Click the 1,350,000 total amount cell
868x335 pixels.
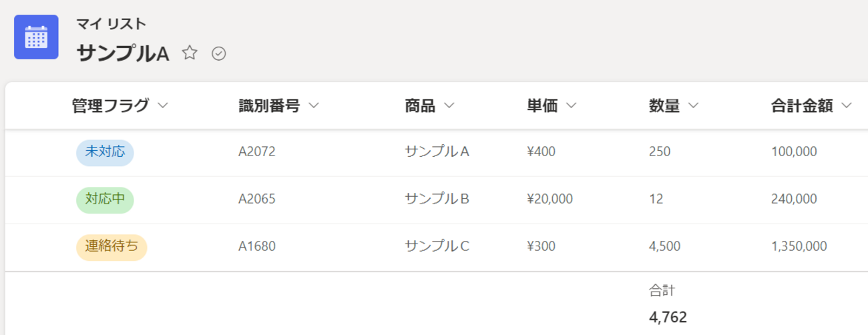(x=799, y=247)
